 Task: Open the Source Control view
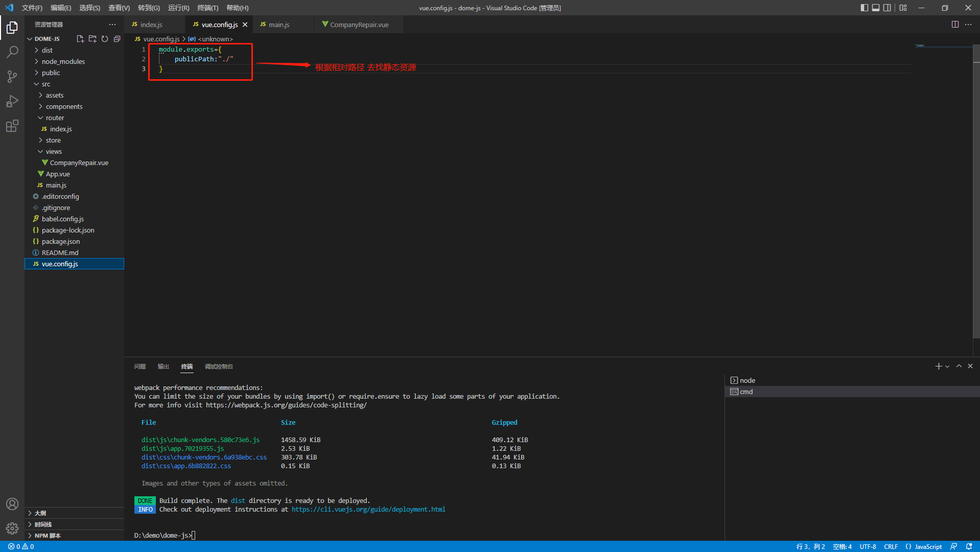click(x=12, y=77)
